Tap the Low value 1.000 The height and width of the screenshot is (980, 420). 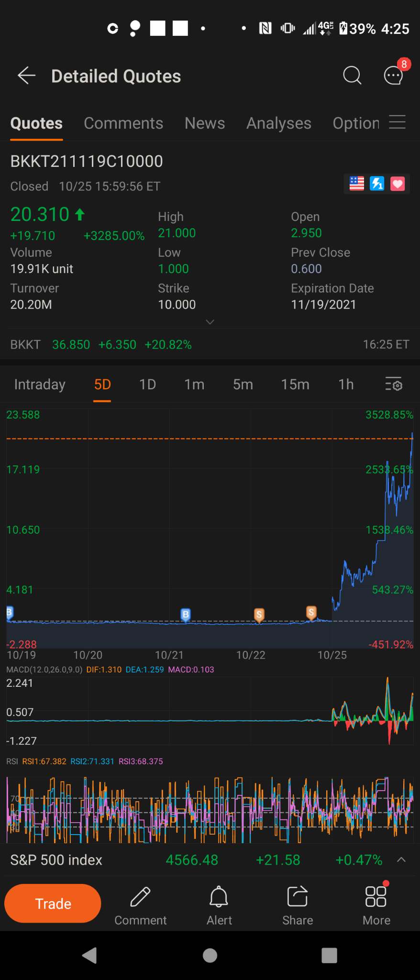click(174, 269)
